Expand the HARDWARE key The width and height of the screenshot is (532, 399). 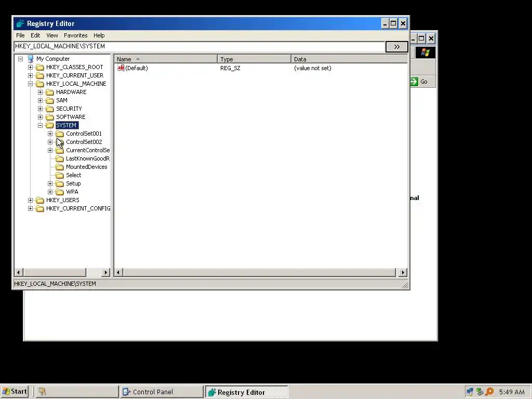41,92
